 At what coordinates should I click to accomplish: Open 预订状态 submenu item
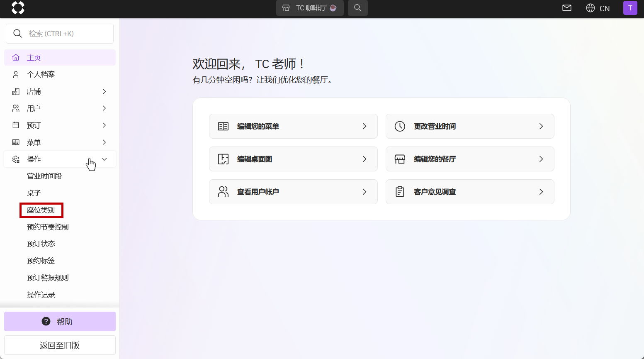(41, 244)
